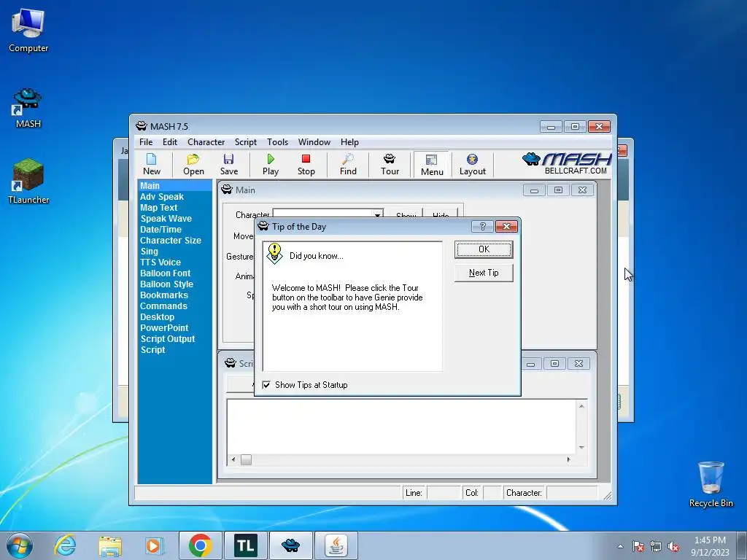
Task: Launch the Tour from the toolbar
Action: [390, 165]
